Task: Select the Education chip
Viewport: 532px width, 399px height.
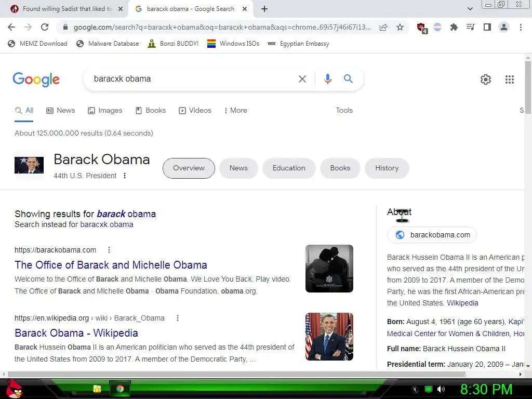Action: tap(289, 168)
